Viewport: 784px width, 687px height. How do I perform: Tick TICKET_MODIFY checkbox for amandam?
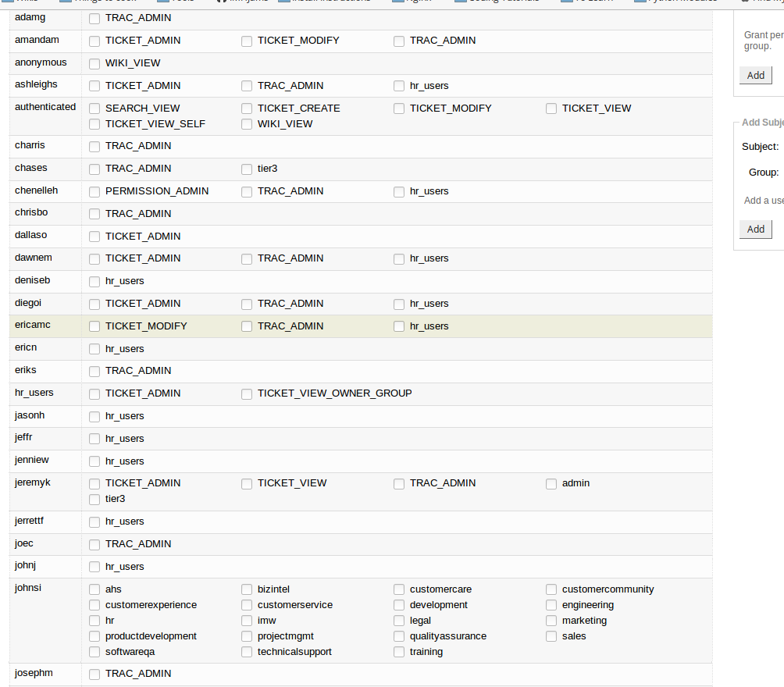[247, 41]
